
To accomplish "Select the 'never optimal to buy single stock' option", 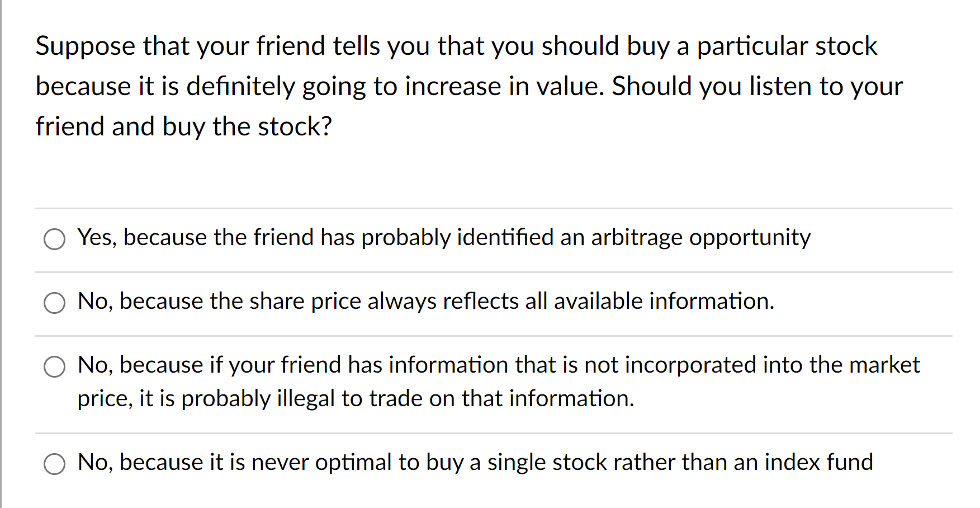I will pyautogui.click(x=54, y=464).
